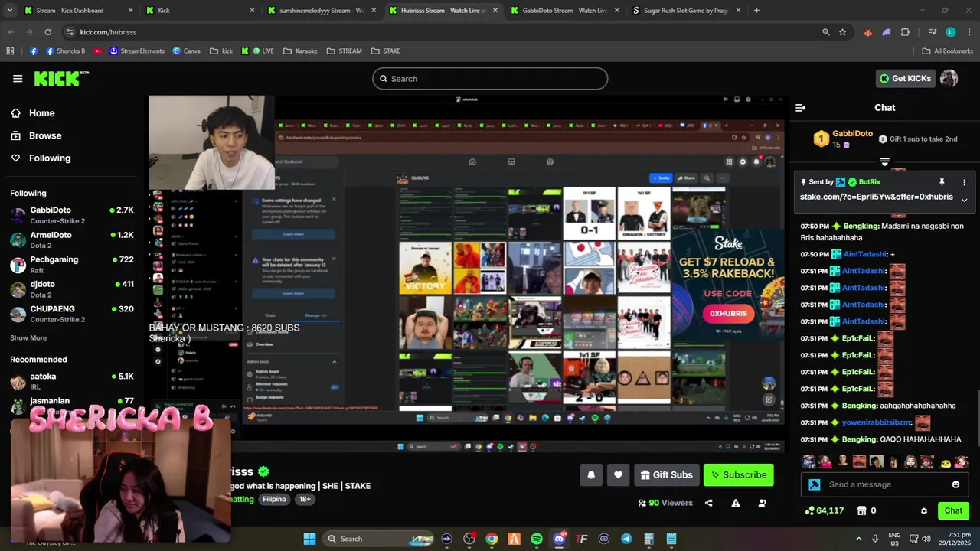The image size is (980, 551).
Task: Open chat settings gear
Action: 924,510
